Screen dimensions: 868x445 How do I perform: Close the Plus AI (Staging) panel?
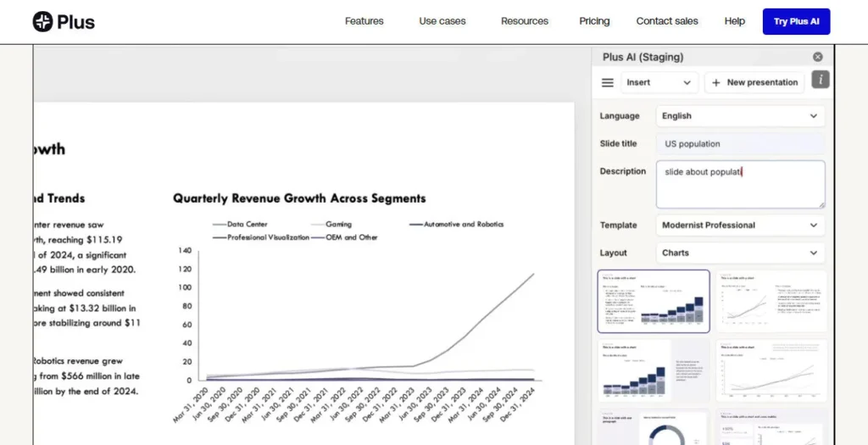(817, 57)
